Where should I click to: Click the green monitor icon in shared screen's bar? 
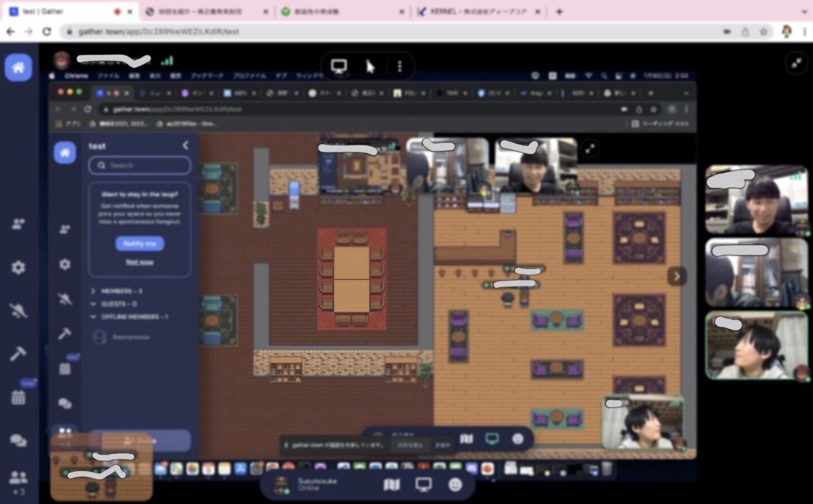click(492, 439)
